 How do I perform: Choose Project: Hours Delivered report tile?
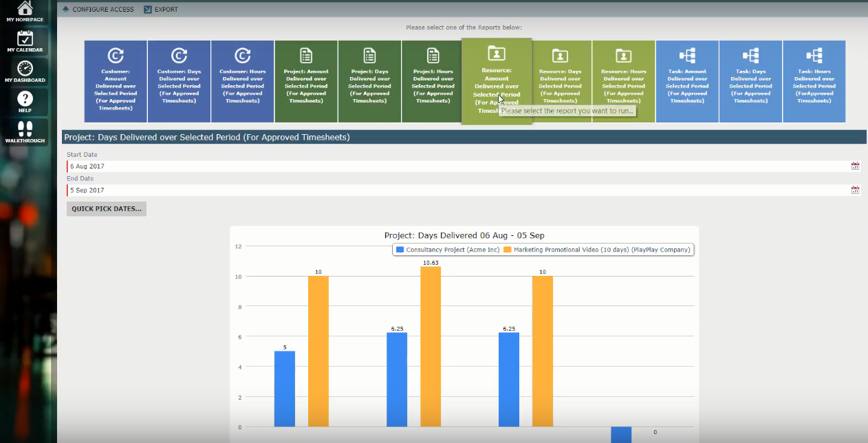(x=433, y=81)
